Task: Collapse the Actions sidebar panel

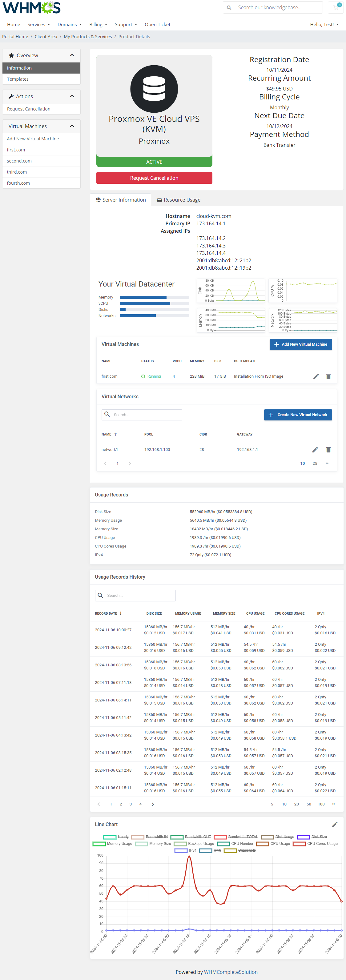Action: 72,96
